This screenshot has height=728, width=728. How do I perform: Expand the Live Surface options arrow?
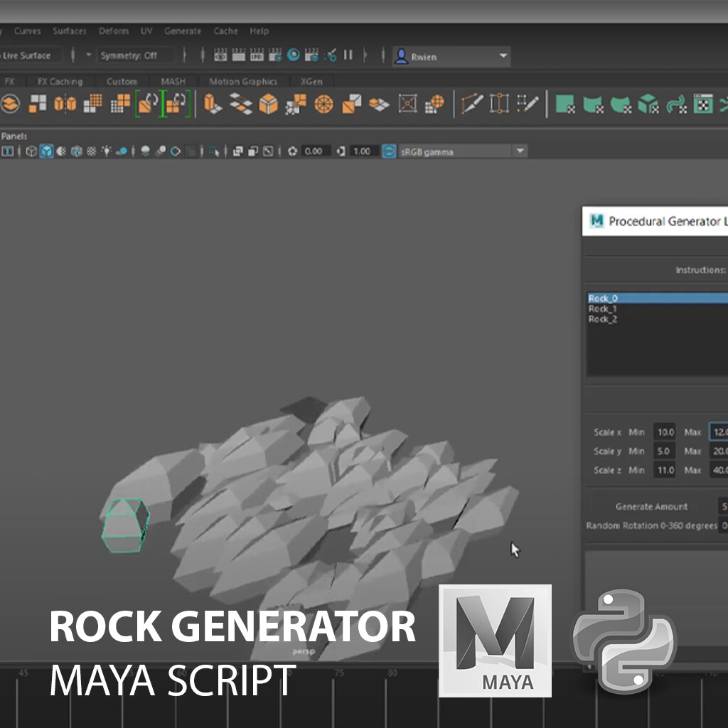tap(87, 55)
